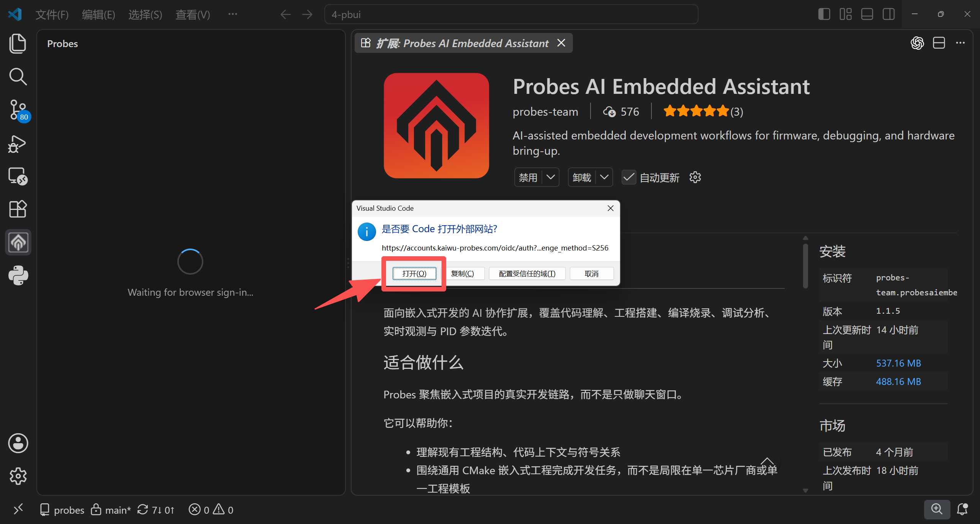Open extension settings gear next to auto update
This screenshot has width=980, height=524.
coord(695,177)
